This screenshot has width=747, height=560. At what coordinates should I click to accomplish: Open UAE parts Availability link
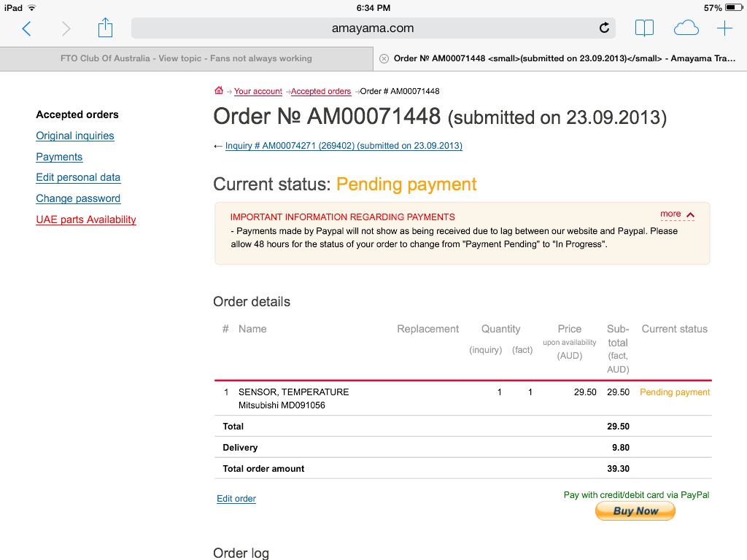86,219
